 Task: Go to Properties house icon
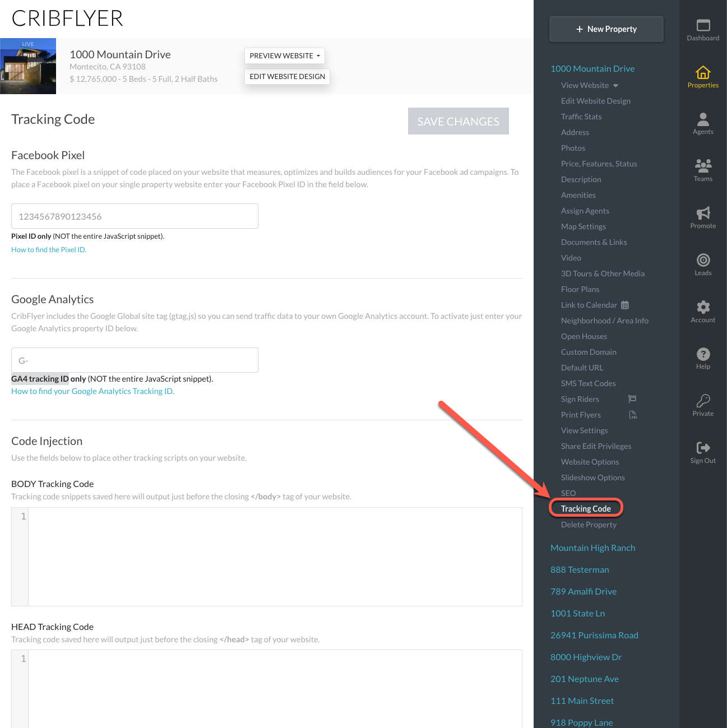[x=703, y=72]
